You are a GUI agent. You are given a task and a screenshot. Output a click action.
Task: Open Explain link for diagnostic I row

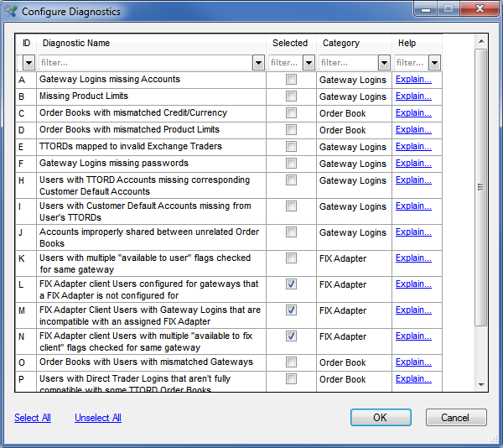[x=413, y=206]
